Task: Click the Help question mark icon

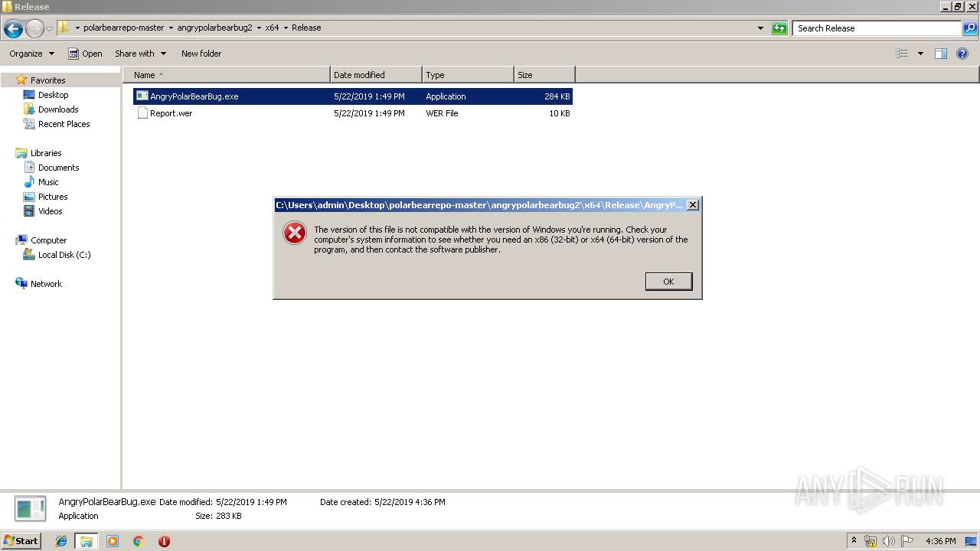Action: 963,54
